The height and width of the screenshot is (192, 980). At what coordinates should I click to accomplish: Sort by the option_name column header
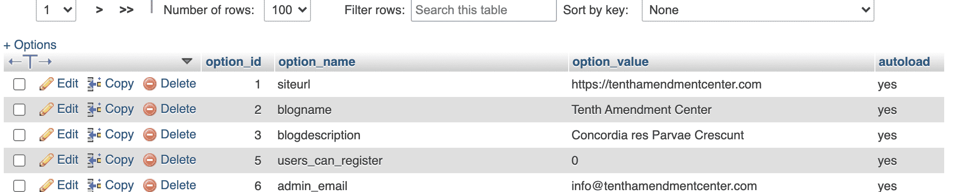(317, 62)
